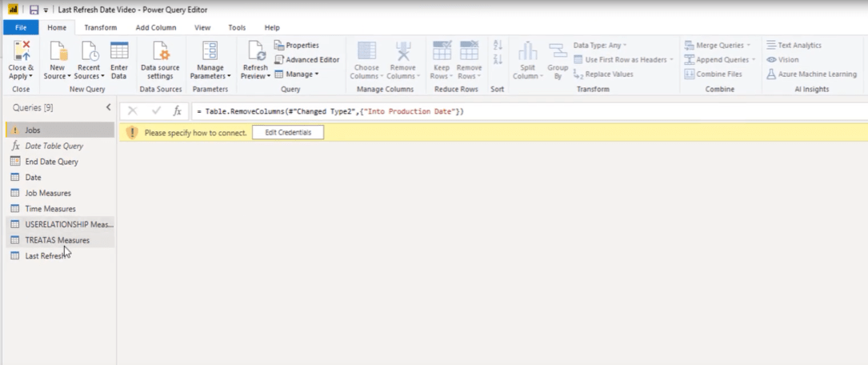868x365 pixels.
Task: Click the Enter Data icon
Action: pos(119,51)
